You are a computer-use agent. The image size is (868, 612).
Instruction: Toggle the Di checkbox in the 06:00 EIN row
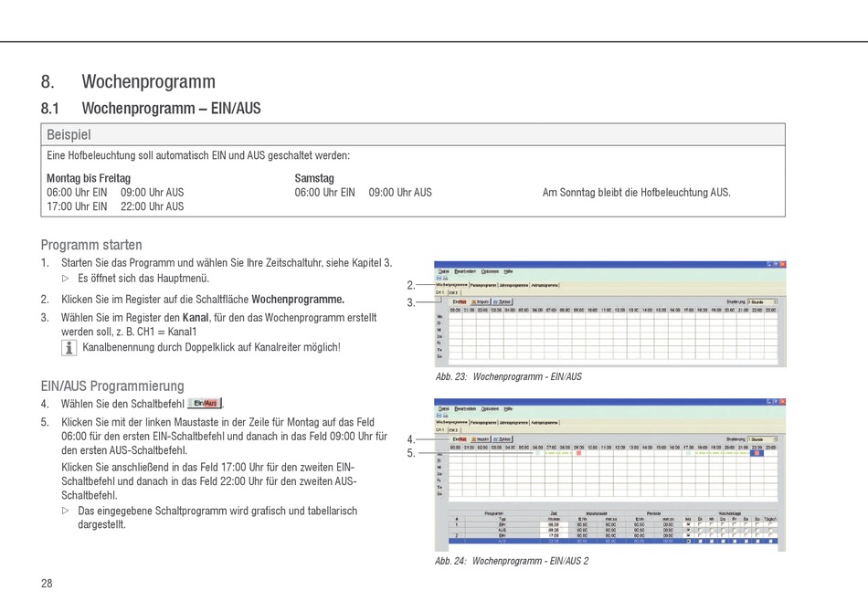(700, 524)
